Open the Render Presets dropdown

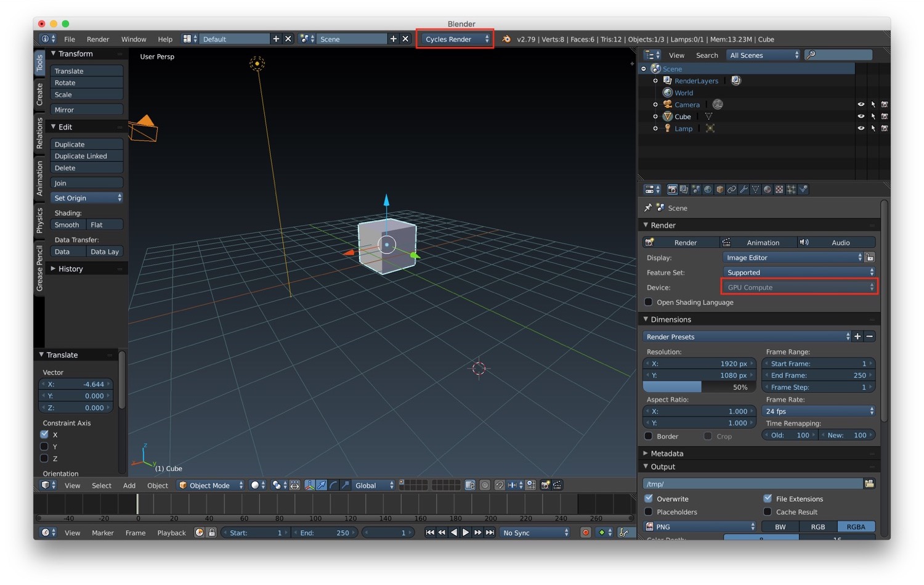pos(747,337)
